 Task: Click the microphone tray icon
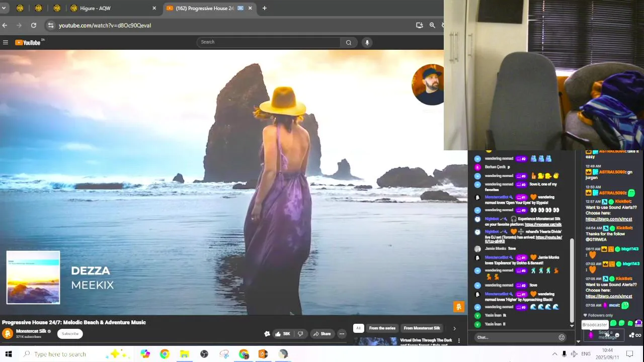click(x=564, y=354)
